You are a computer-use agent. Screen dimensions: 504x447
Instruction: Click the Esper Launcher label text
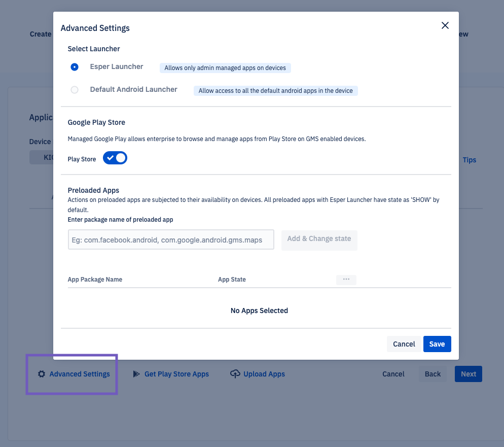(116, 66)
